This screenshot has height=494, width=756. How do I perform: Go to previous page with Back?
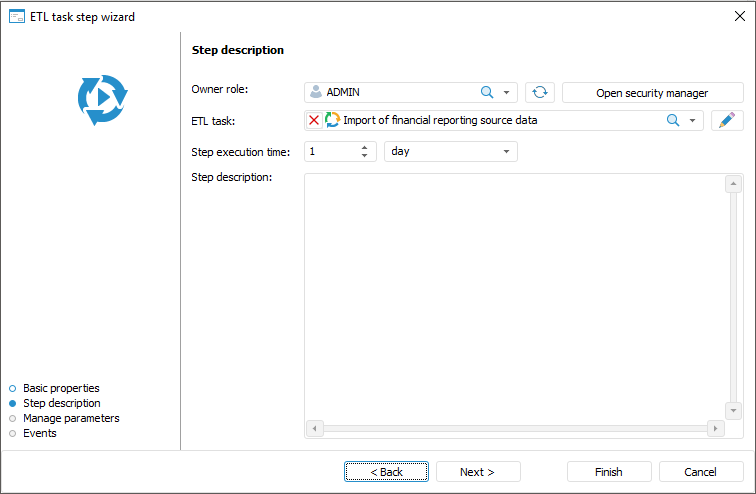point(386,472)
